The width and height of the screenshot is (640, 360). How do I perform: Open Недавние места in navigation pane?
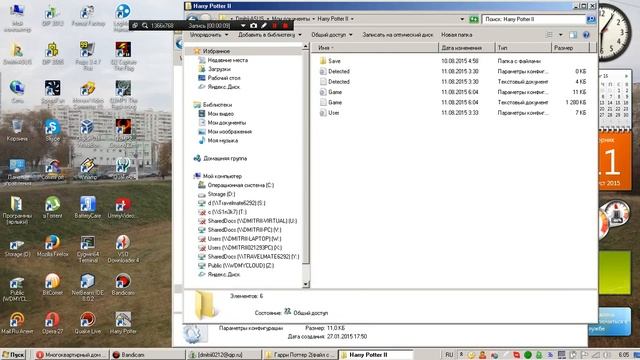coord(228,60)
